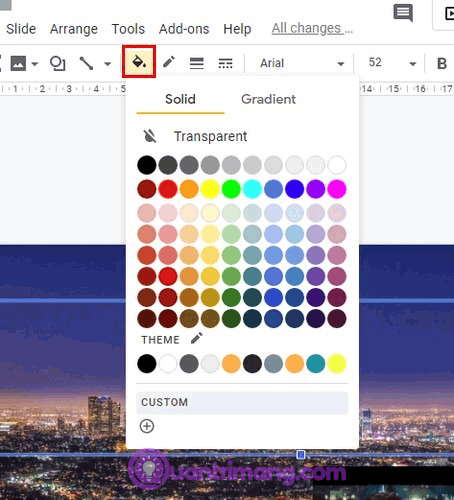Select the dark red berry swatch in bright row
Image resolution: width=454 pixels, height=500 pixels.
(x=147, y=189)
